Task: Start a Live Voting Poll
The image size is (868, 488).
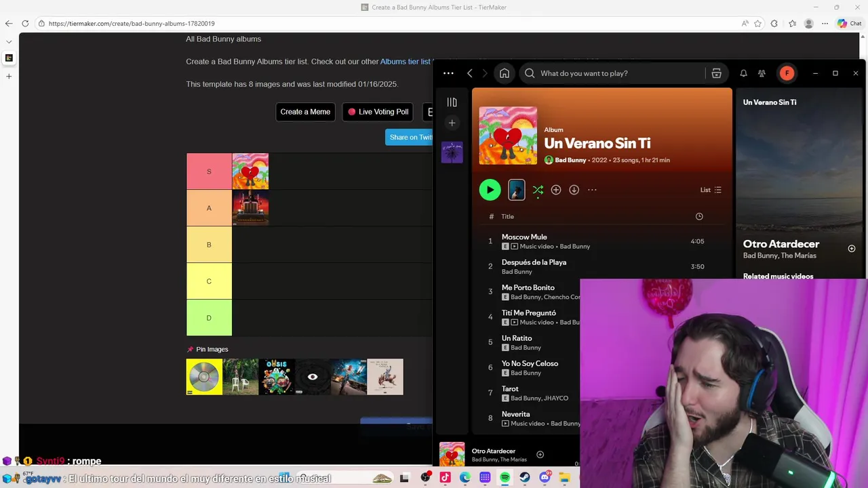Action: 378,112
